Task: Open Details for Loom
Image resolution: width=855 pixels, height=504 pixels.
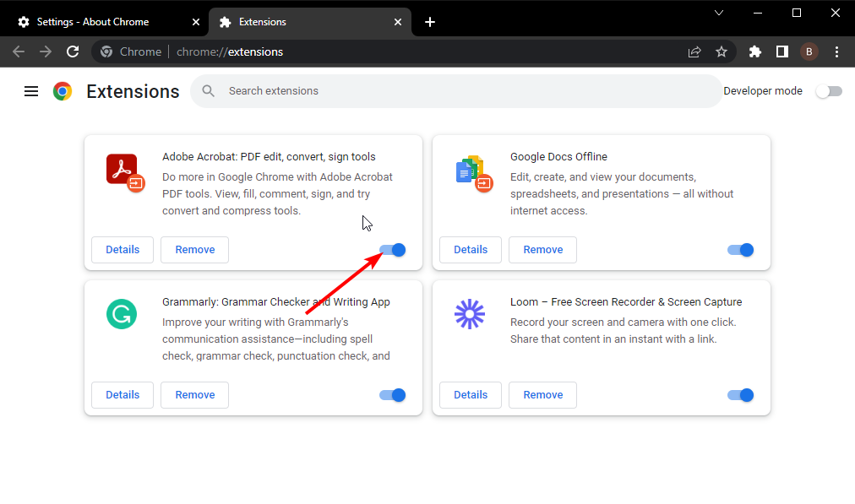Action: tap(471, 395)
